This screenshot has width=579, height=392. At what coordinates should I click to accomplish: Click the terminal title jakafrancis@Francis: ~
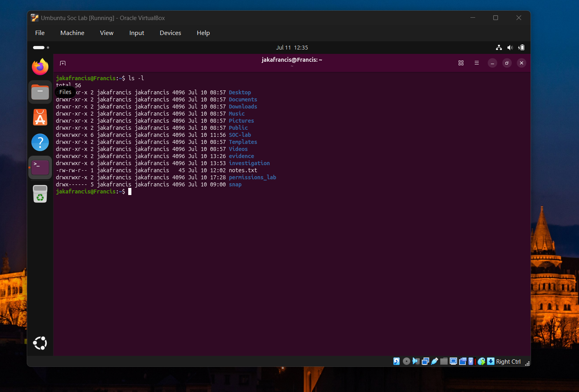pos(292,60)
